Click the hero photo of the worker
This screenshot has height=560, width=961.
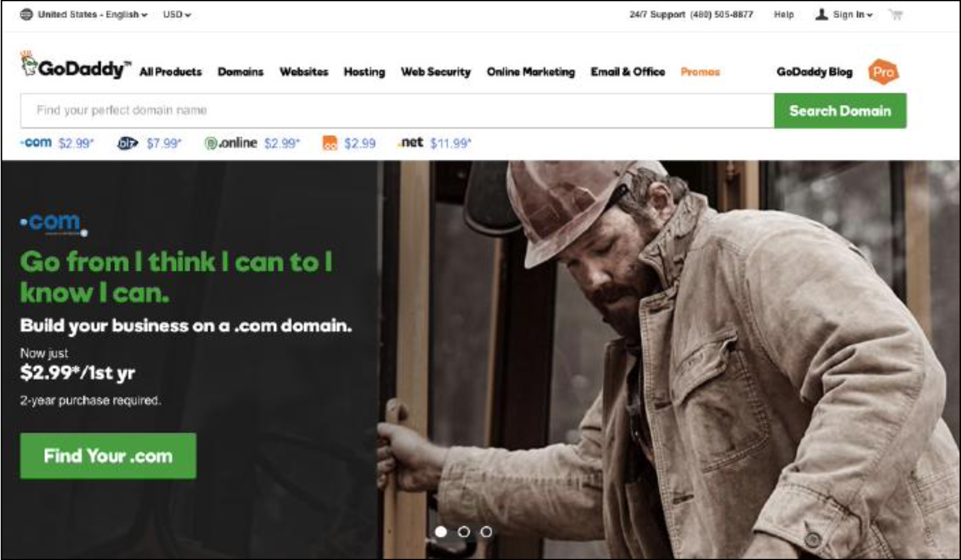pos(669,360)
